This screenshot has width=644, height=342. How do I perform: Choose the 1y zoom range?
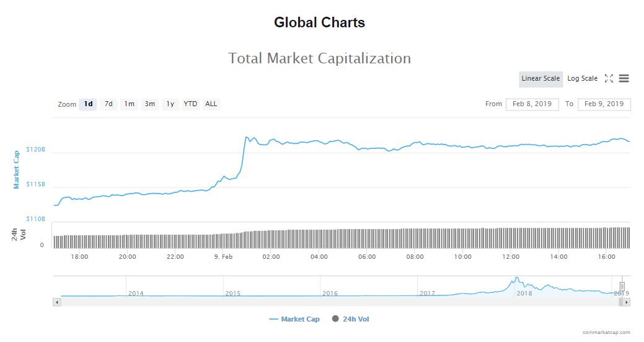pyautogui.click(x=170, y=104)
